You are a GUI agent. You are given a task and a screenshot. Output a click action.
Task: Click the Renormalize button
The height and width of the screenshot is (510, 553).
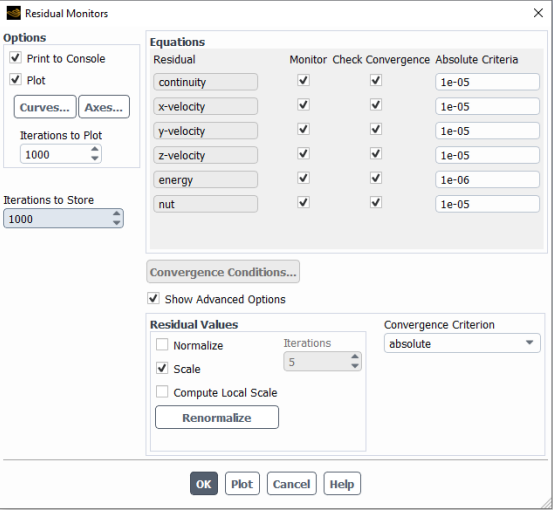(217, 417)
